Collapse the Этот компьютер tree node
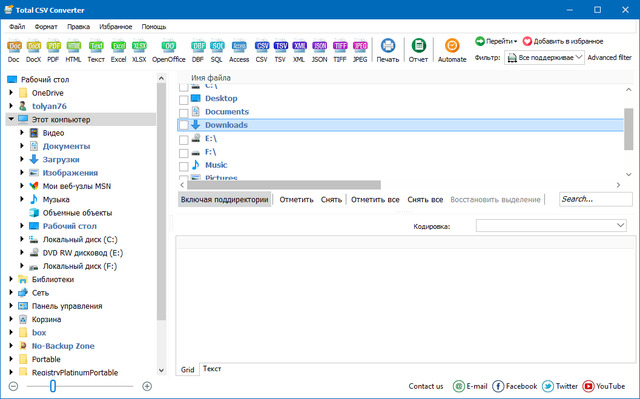Image resolution: width=640 pixels, height=399 pixels. [x=11, y=119]
